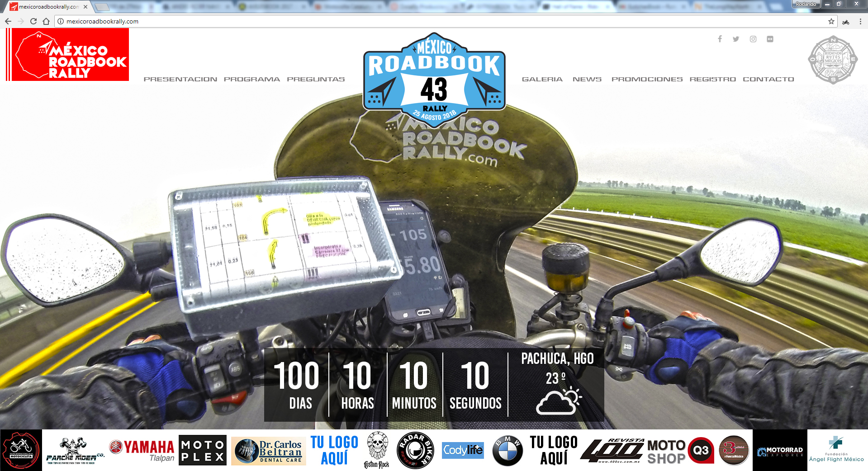Image resolution: width=868 pixels, height=471 pixels.
Task: Select the mexicoroadbookrally.com browser tab
Action: [47, 7]
